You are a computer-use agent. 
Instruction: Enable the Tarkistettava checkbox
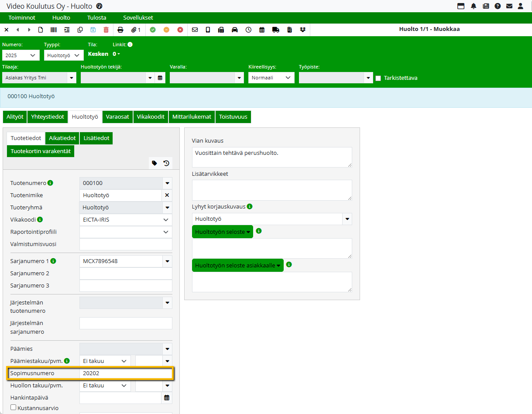point(378,78)
